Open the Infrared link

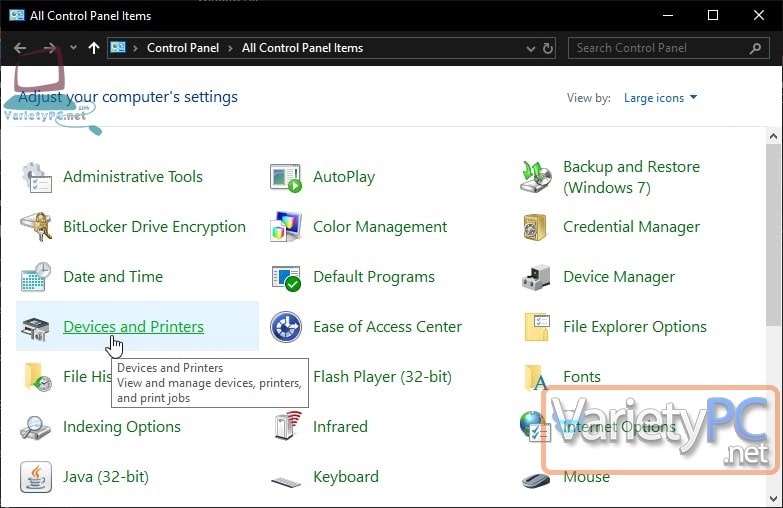click(340, 427)
